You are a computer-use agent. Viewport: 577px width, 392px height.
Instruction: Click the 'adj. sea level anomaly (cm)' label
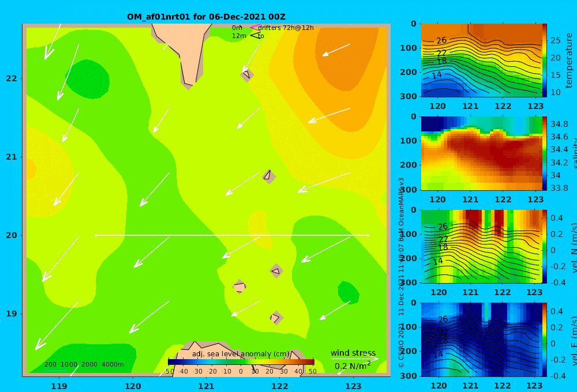click(x=241, y=354)
